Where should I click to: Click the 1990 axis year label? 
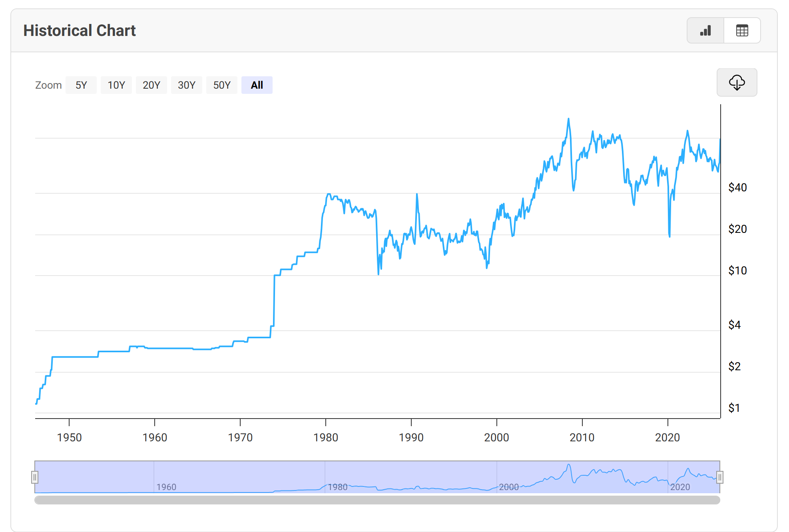(x=411, y=437)
